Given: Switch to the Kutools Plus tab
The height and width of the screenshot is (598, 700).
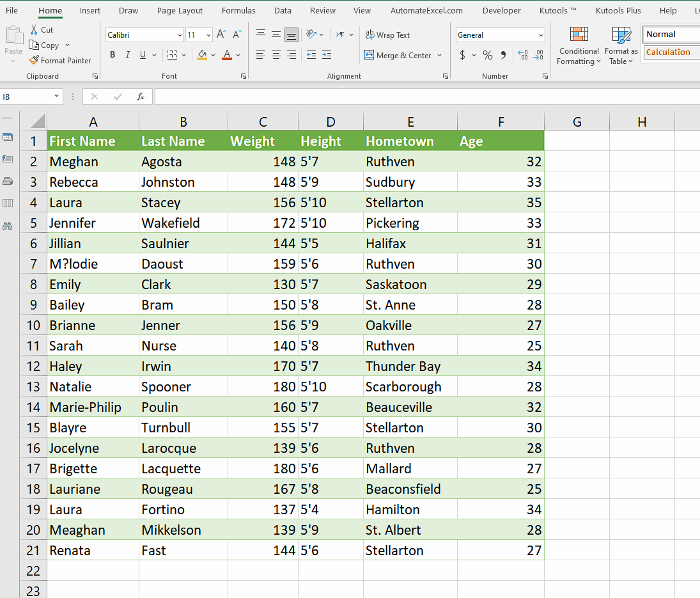Looking at the screenshot, I should [x=618, y=10].
